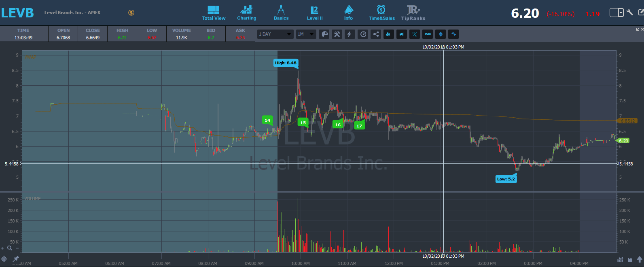Open the chart tools (hammer and wrench) icon
This screenshot has width=644, height=267.
tap(337, 34)
